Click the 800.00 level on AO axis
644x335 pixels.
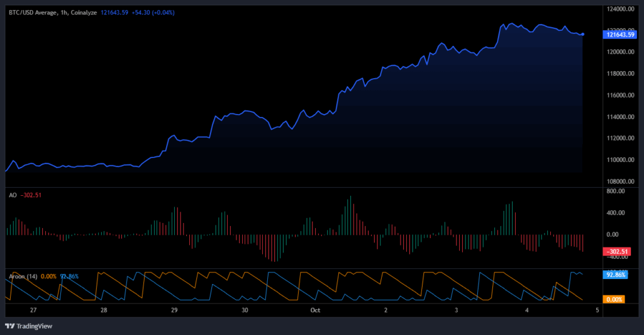(616, 191)
